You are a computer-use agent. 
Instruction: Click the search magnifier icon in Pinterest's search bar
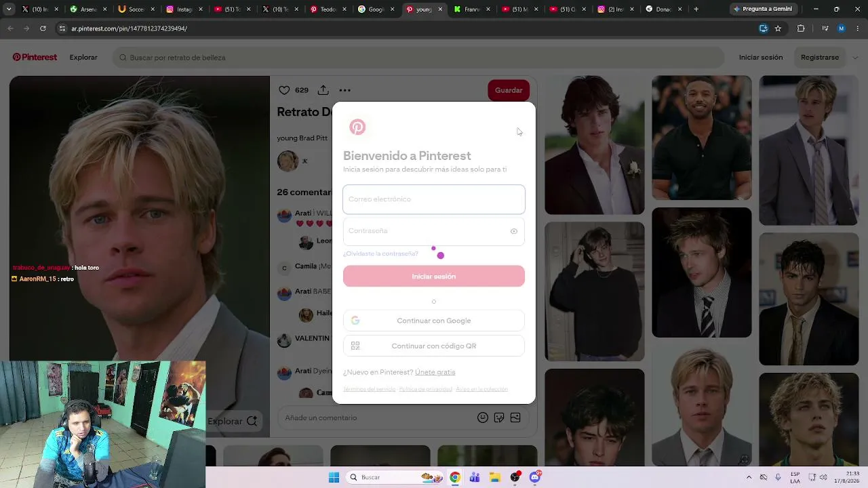[123, 58]
